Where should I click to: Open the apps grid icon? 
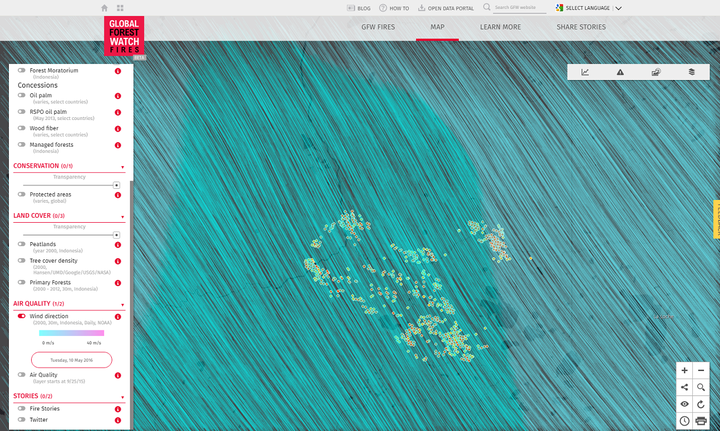click(x=120, y=8)
